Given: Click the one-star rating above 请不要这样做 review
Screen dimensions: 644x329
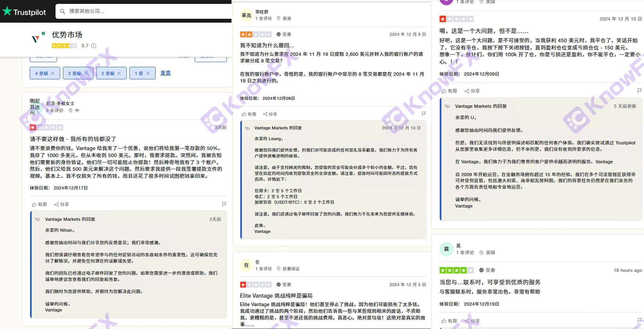Looking at the screenshot, I should (x=46, y=127).
